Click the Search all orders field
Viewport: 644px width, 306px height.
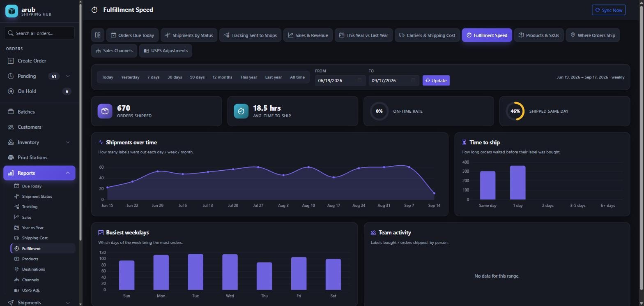tap(39, 33)
